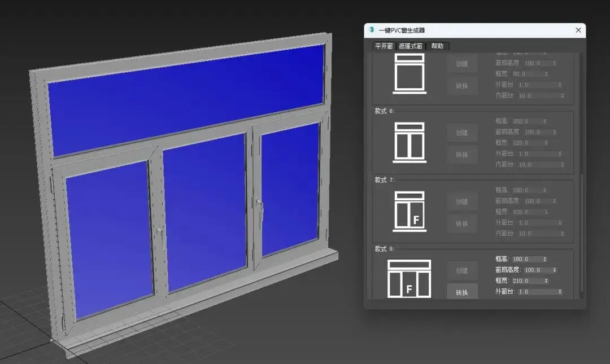Image resolution: width=610 pixels, height=364 pixels.
Task: Click the highlighted 转换 button in 款式 8
Action: (462, 292)
